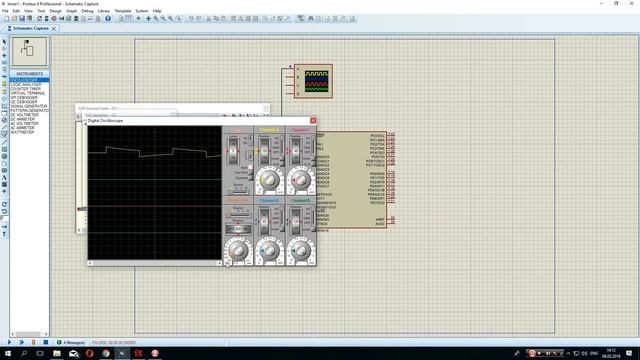The height and width of the screenshot is (360, 640).
Task: Click the Horizontal timebase dial
Action: click(238, 250)
